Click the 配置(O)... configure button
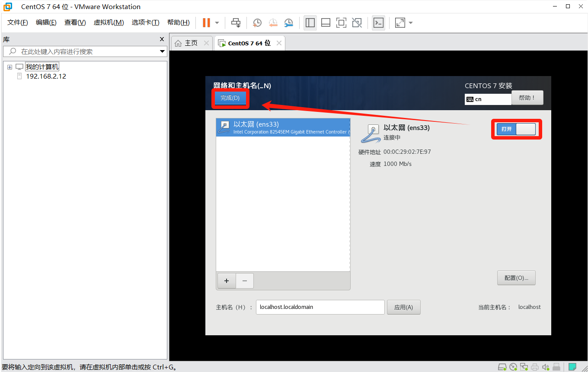Screen dimensions: 588x372 click(516, 278)
